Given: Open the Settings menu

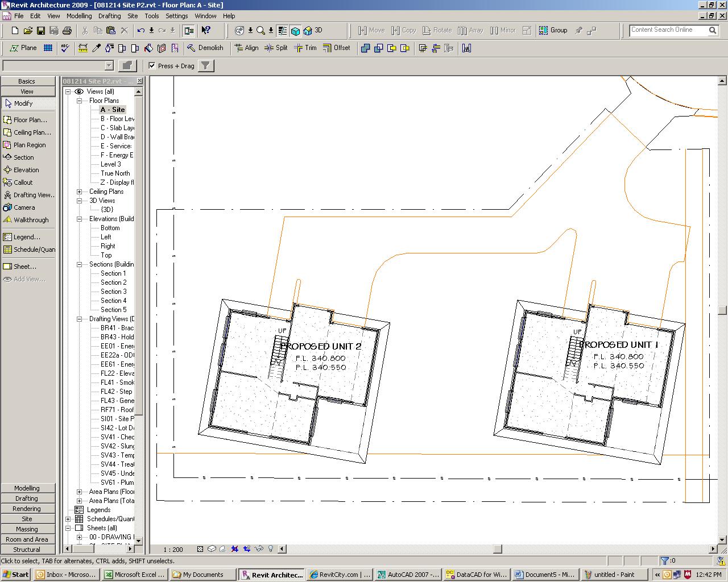Looking at the screenshot, I should tap(176, 16).
